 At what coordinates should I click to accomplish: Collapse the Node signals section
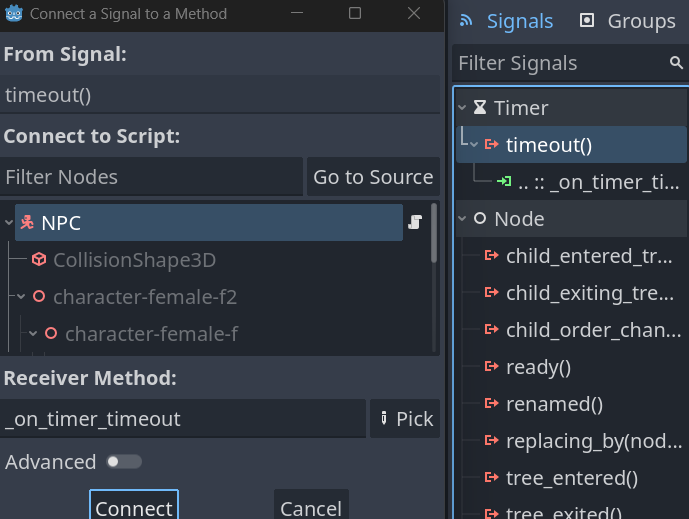[x=462, y=219]
